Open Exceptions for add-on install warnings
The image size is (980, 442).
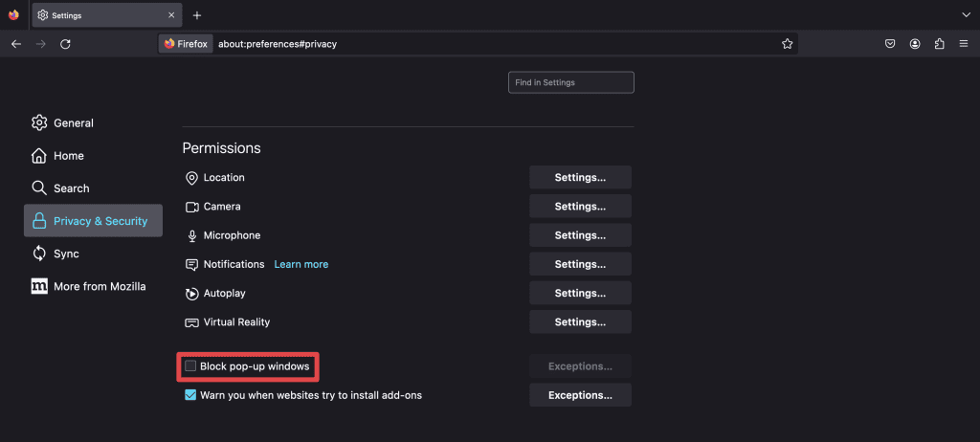580,395
